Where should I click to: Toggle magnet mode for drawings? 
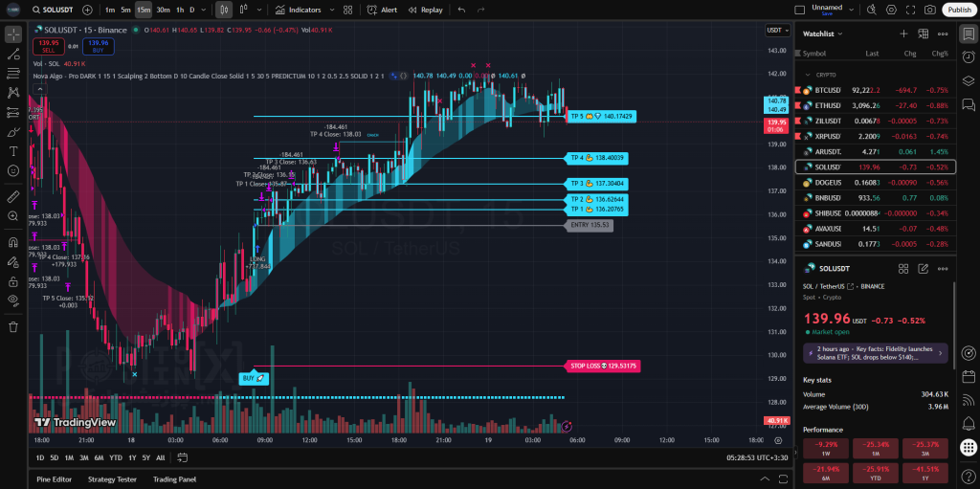click(13, 242)
